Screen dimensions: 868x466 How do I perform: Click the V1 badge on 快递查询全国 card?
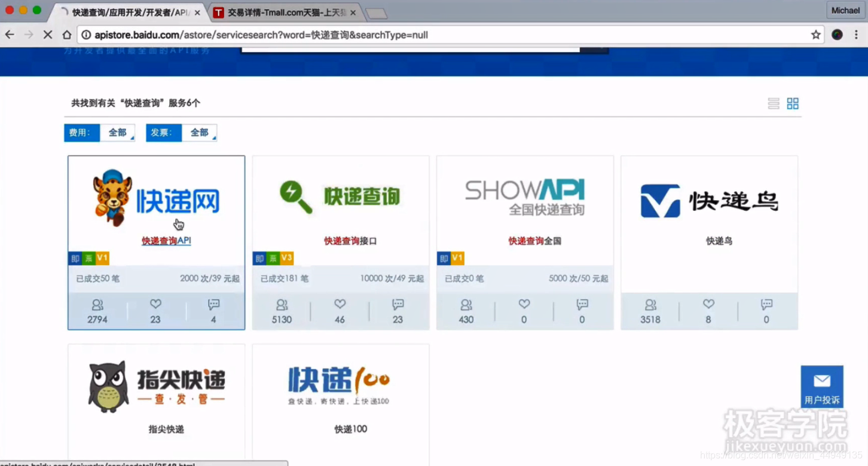(x=457, y=258)
